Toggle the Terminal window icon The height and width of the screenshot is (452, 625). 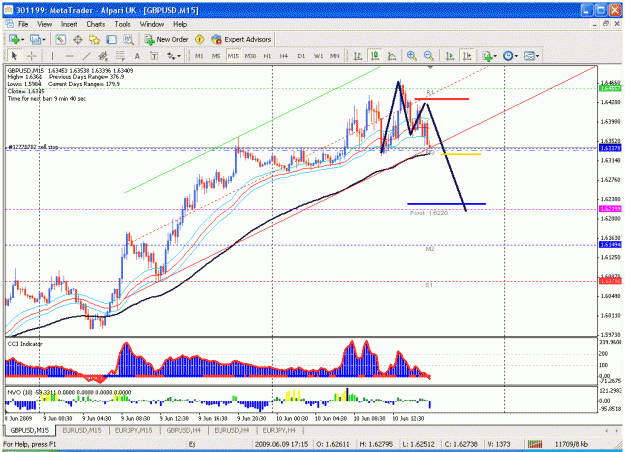pyautogui.click(x=111, y=39)
